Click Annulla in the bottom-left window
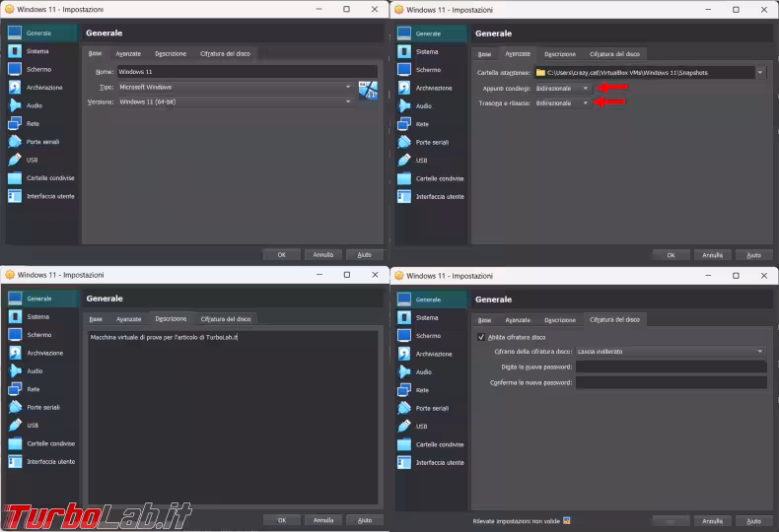This screenshot has width=779, height=532. click(323, 520)
